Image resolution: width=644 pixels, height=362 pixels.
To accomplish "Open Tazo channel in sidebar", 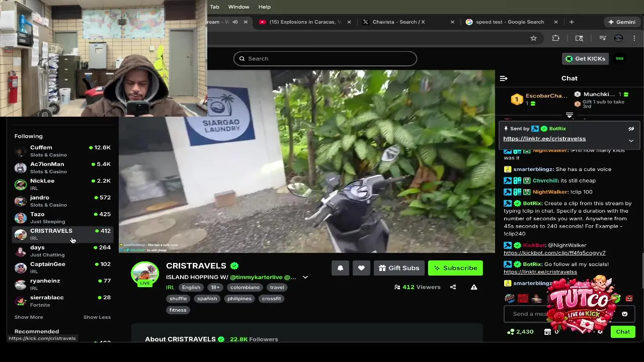I will [62, 217].
